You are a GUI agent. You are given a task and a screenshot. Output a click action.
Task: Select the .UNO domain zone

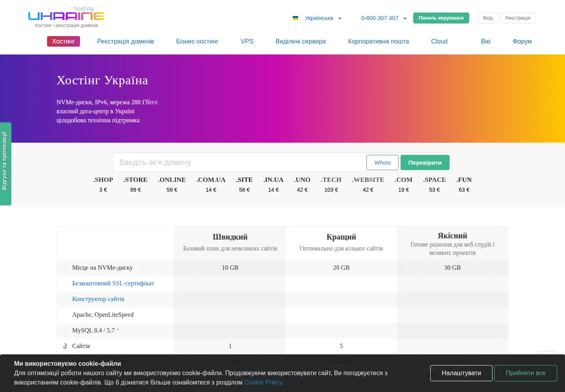(x=302, y=180)
